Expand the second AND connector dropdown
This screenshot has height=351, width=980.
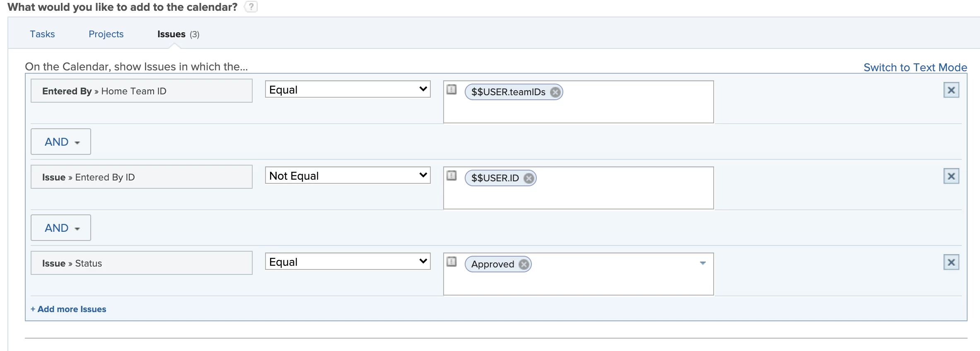[x=61, y=228]
